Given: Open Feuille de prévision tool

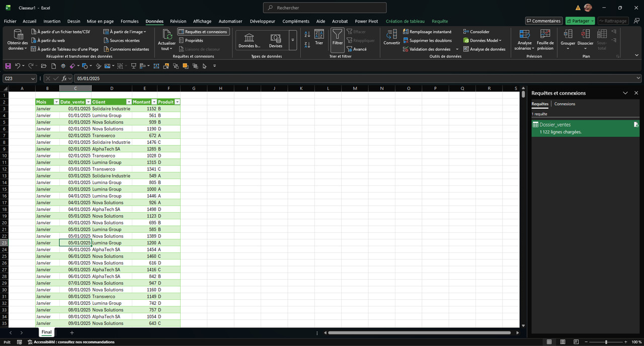Looking at the screenshot, I should [545, 39].
